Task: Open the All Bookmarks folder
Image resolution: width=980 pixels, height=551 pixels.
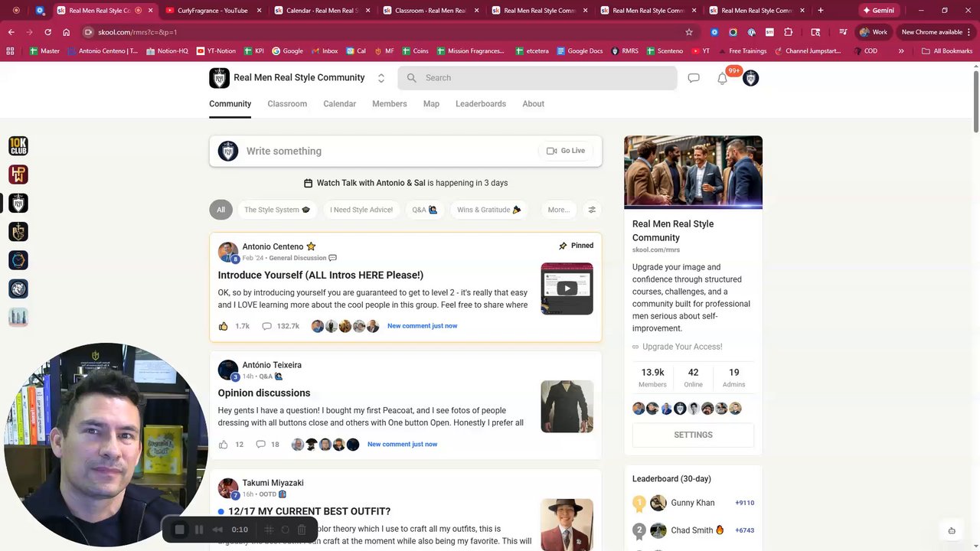Action: coord(947,51)
